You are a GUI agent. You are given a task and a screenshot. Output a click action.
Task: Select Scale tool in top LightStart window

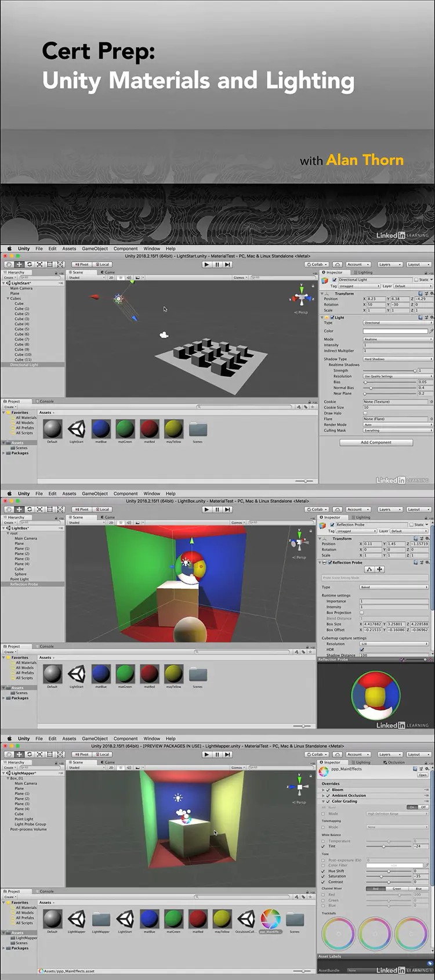(40, 264)
